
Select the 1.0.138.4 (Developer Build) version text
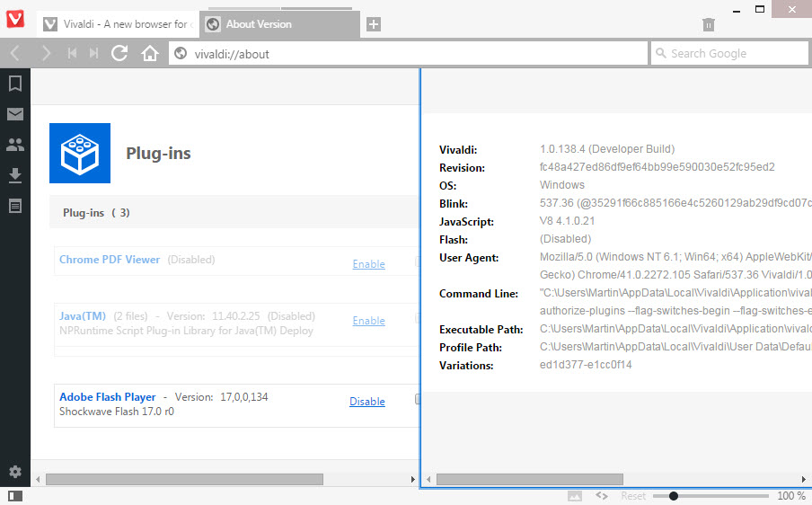click(x=607, y=149)
